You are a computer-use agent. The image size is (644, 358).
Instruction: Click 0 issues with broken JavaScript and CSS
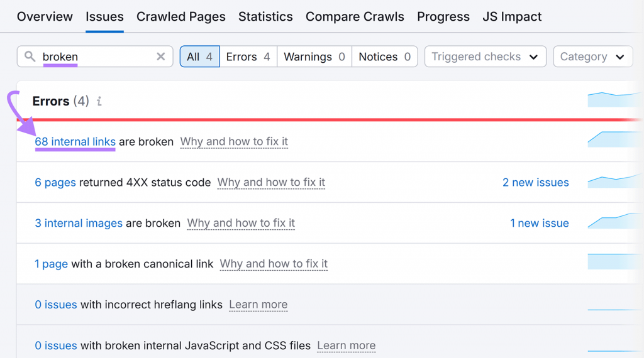click(56, 345)
